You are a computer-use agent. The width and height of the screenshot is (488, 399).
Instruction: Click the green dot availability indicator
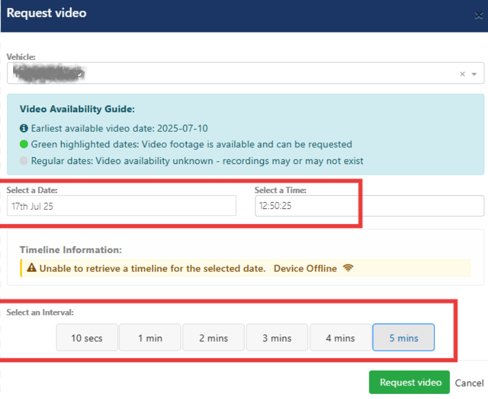pos(24,144)
